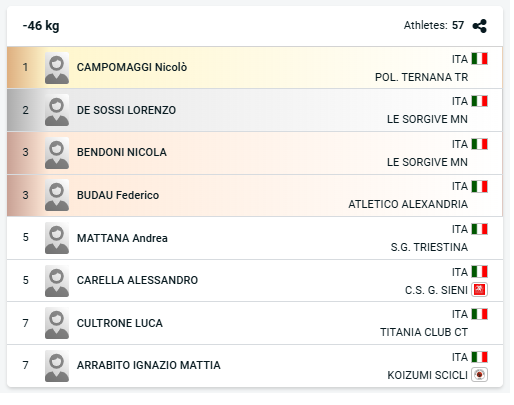
Task: Open ATLETICO ALEXANDRIA club link
Action: click(x=408, y=204)
